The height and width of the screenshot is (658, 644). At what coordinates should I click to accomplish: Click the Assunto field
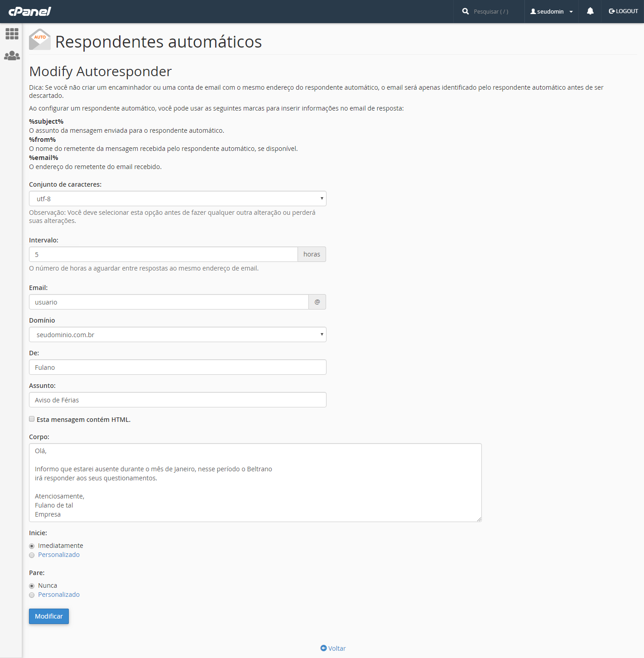178,400
